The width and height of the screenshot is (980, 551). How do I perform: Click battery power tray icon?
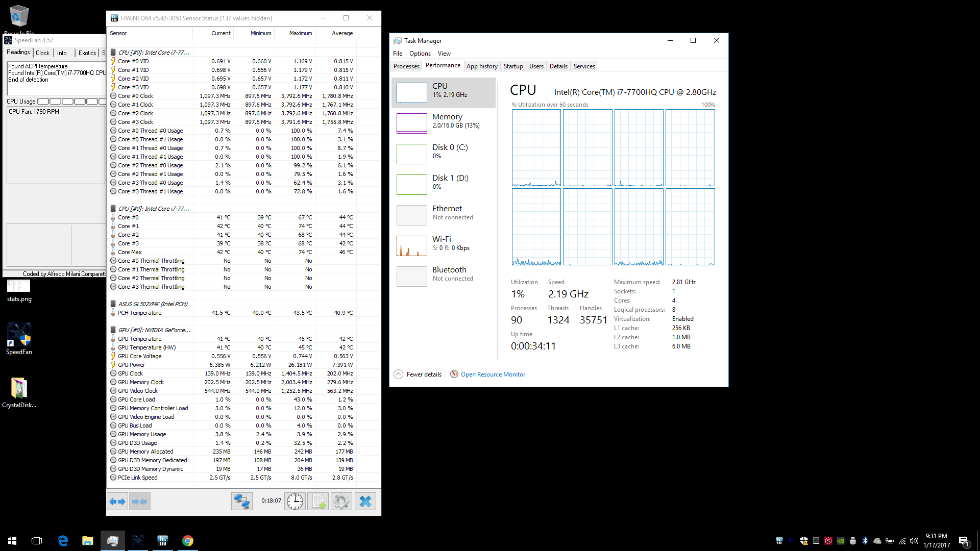click(x=890, y=541)
